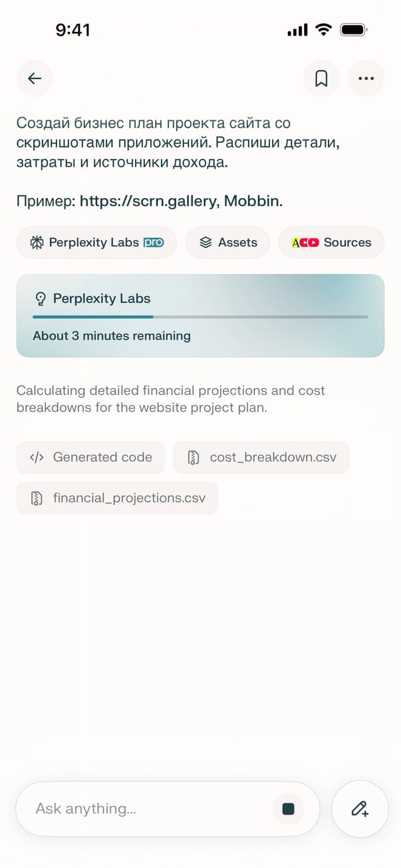Image resolution: width=401 pixels, height=868 pixels.
Task: Bookmark this thread
Action: [x=321, y=78]
